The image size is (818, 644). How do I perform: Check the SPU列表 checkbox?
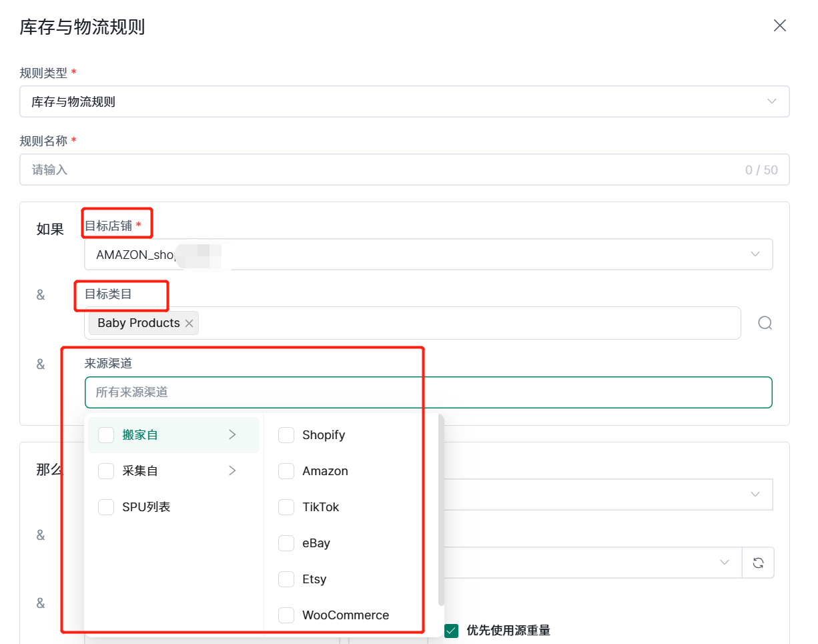[x=106, y=507]
